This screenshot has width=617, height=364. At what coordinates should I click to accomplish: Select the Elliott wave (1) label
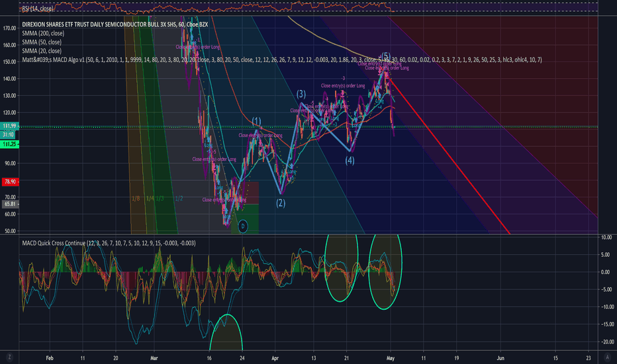[256, 121]
